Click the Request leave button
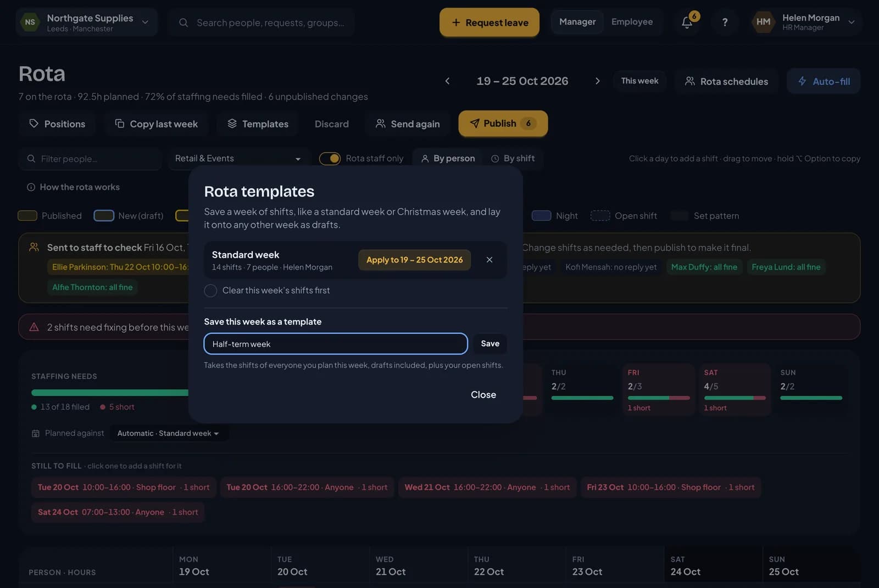The width and height of the screenshot is (879, 588). click(x=489, y=23)
